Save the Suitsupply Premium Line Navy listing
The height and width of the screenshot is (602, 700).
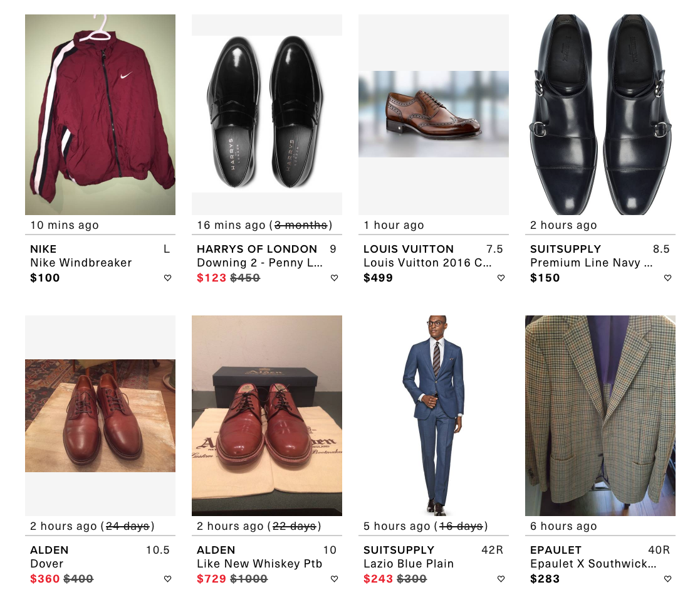click(x=667, y=278)
